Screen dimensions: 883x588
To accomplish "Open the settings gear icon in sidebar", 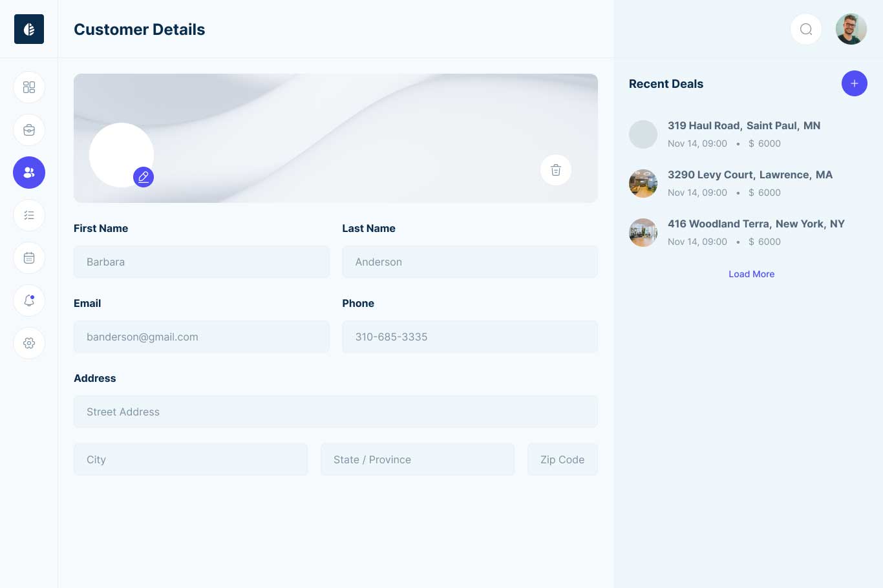I will (x=29, y=343).
